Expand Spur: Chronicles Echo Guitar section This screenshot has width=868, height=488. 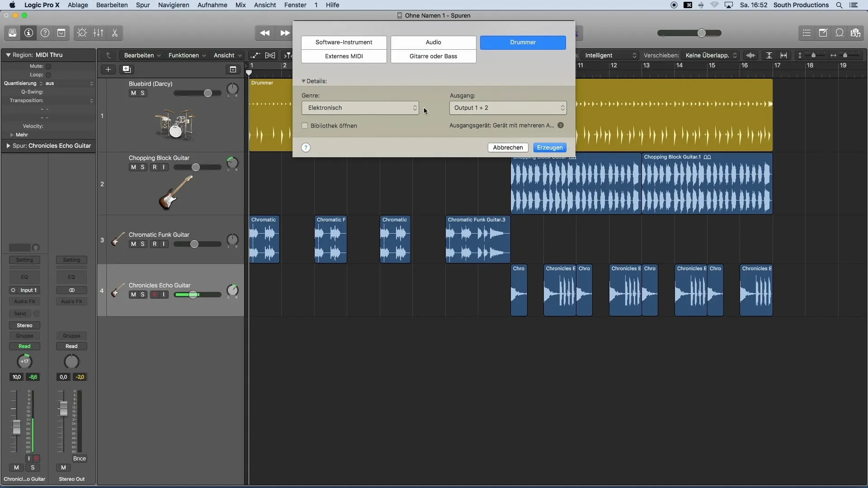point(8,146)
